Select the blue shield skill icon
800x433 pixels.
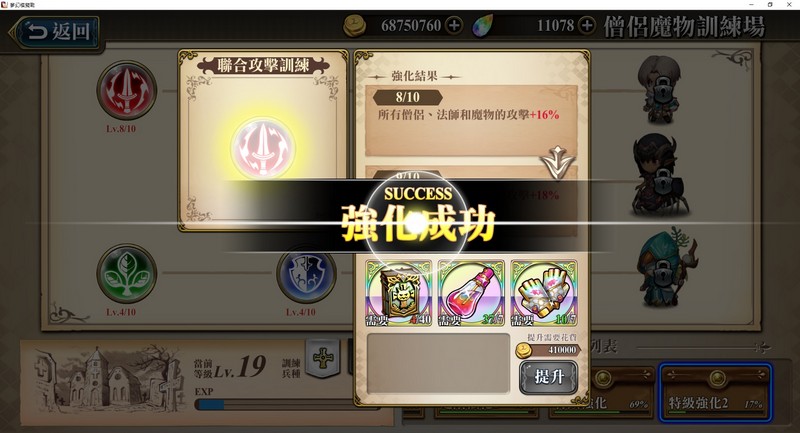point(306,274)
